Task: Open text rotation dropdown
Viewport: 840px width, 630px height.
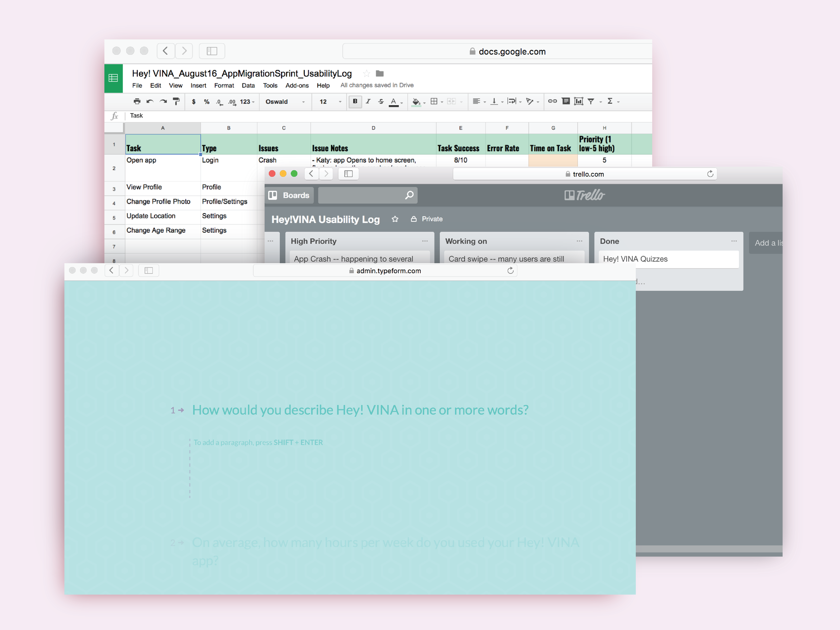Action: pos(533,101)
